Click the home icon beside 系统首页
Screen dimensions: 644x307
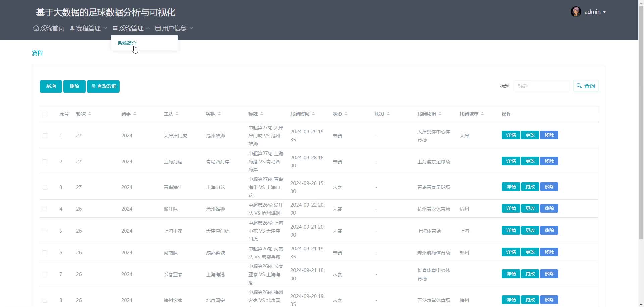tap(36, 28)
